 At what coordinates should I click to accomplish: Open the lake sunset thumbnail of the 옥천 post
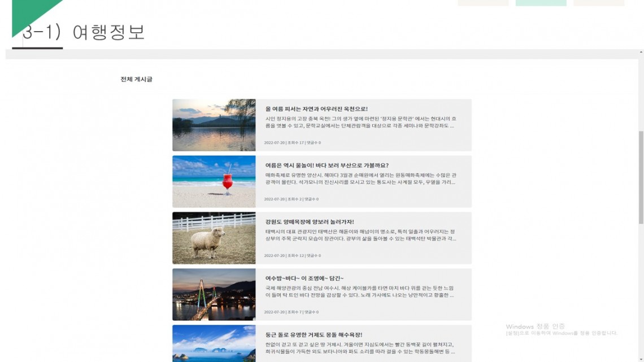pos(214,125)
